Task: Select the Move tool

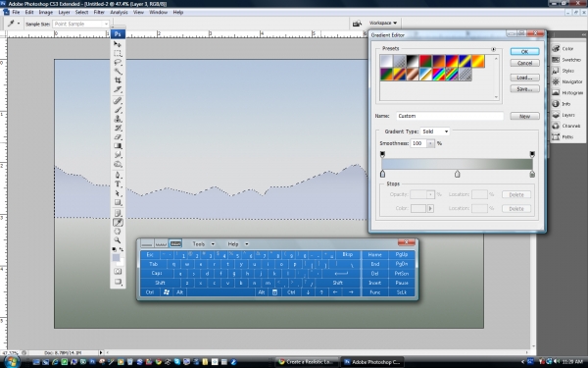Action: click(118, 44)
